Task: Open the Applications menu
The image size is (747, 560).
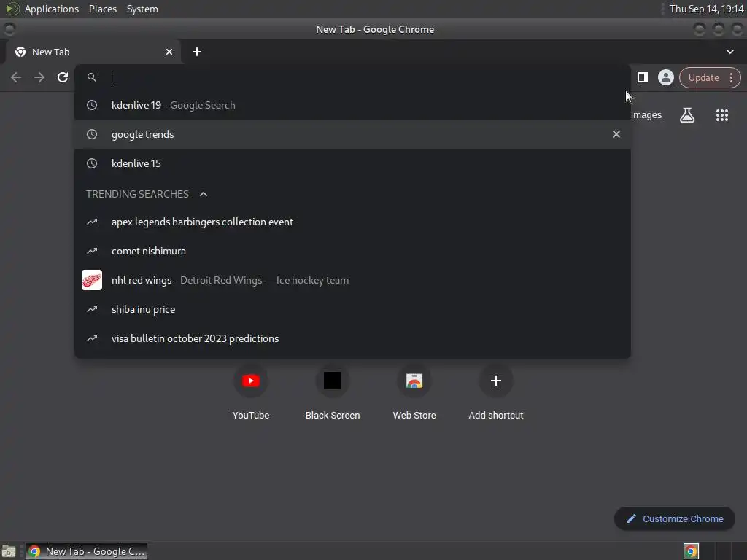Action: point(52,9)
